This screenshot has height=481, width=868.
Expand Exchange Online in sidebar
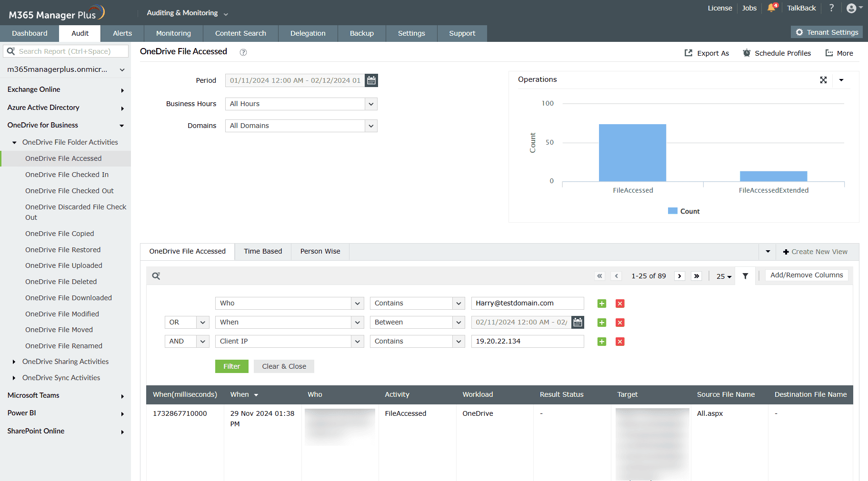[122, 90]
